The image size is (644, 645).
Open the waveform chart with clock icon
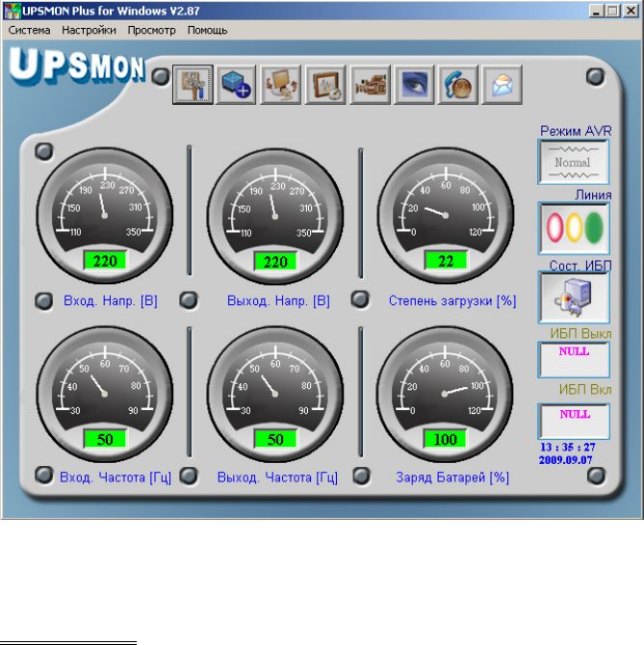tap(325, 85)
